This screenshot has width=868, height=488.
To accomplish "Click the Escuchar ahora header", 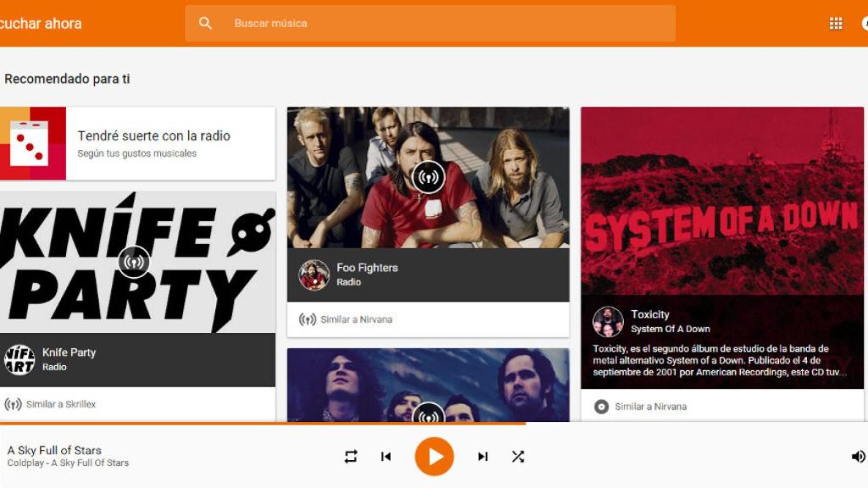I will tap(41, 23).
